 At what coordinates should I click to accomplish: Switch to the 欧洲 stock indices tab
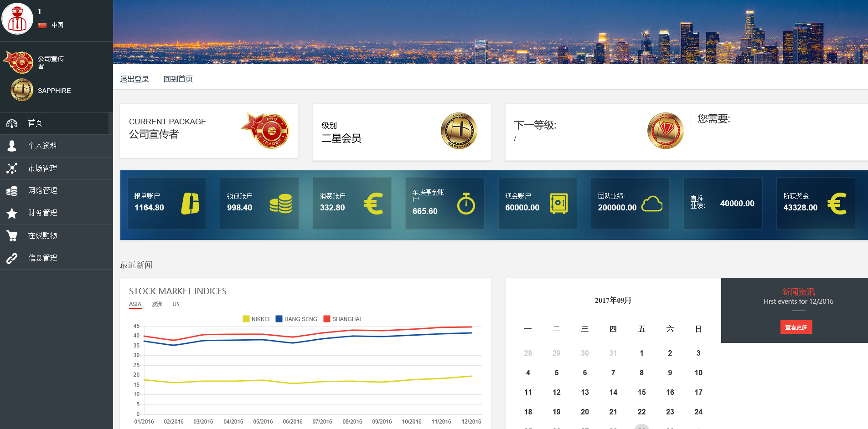pyautogui.click(x=157, y=304)
